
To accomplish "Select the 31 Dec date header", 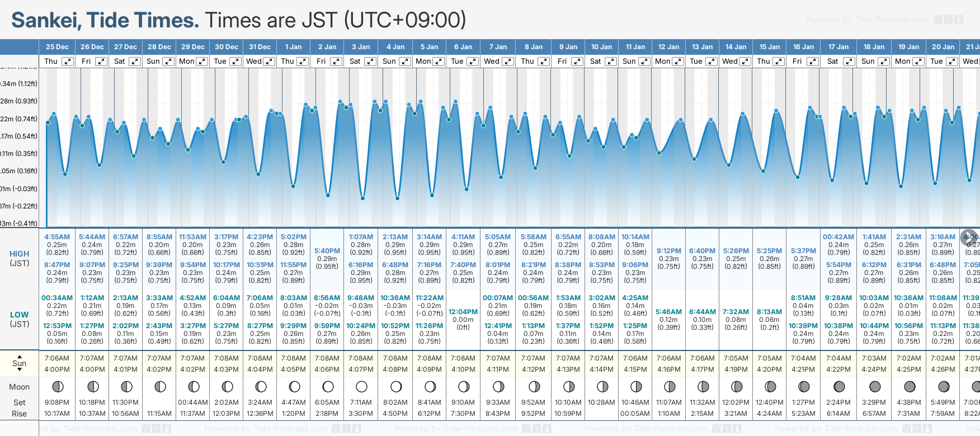I will click(x=260, y=47).
